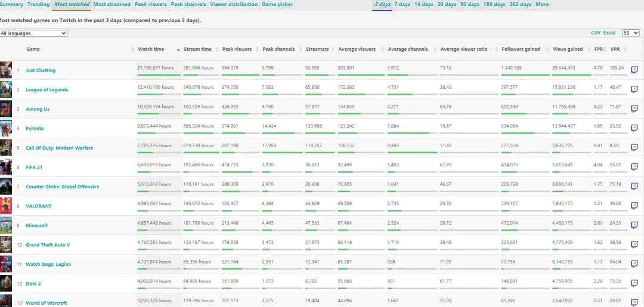Open the Counter-Strike: Global Offensive link

click(x=62, y=187)
